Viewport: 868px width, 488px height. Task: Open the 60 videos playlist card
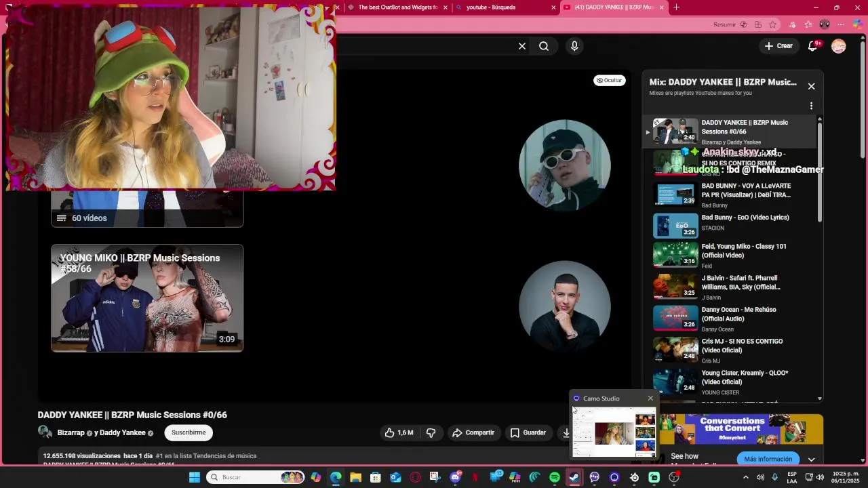[147, 209]
